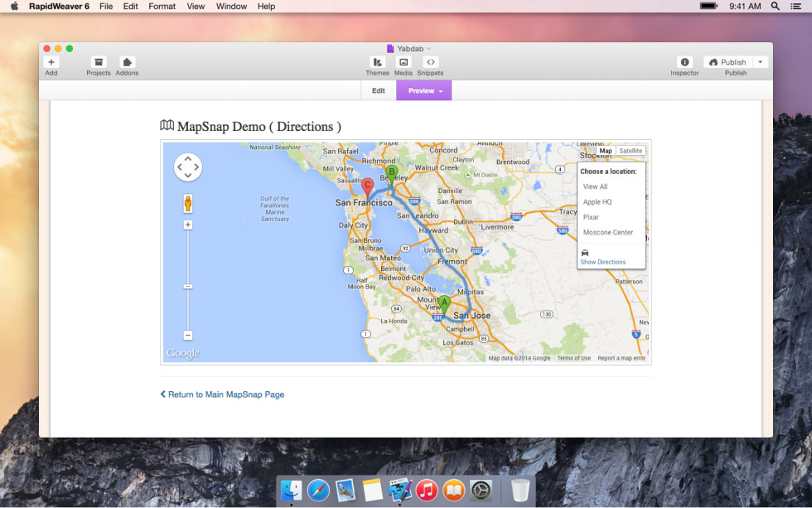Switch map to Satellite view
The width and height of the screenshot is (812, 508).
631,151
